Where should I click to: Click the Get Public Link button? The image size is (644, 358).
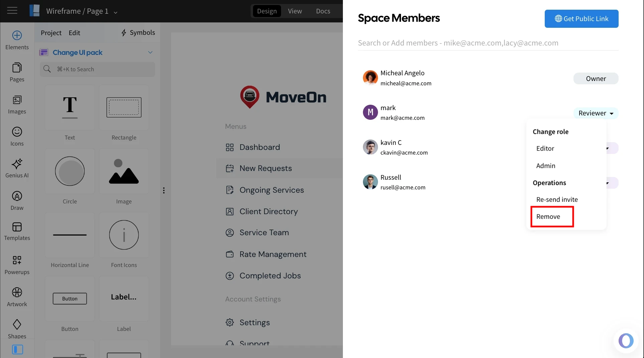click(x=581, y=19)
